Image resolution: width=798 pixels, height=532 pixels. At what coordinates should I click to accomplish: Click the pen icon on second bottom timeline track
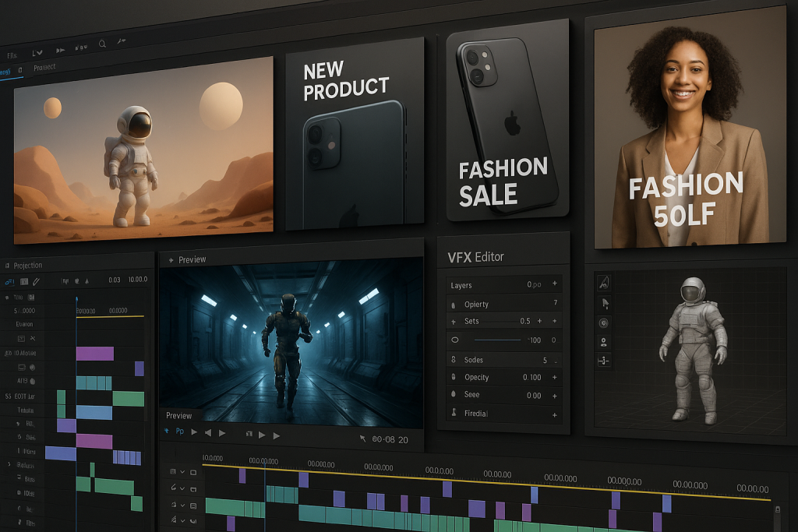pyautogui.click(x=173, y=488)
